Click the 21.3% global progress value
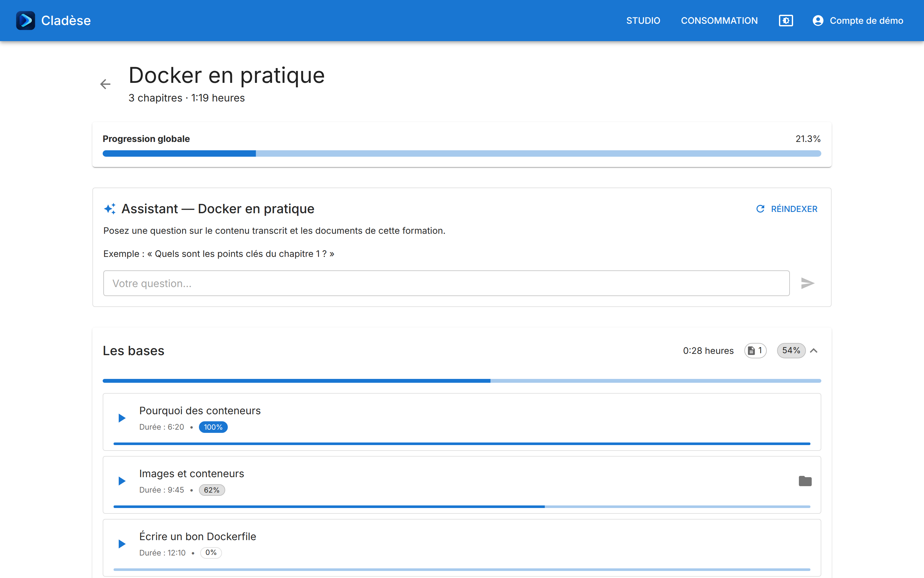This screenshot has height=578, width=924. tap(808, 139)
